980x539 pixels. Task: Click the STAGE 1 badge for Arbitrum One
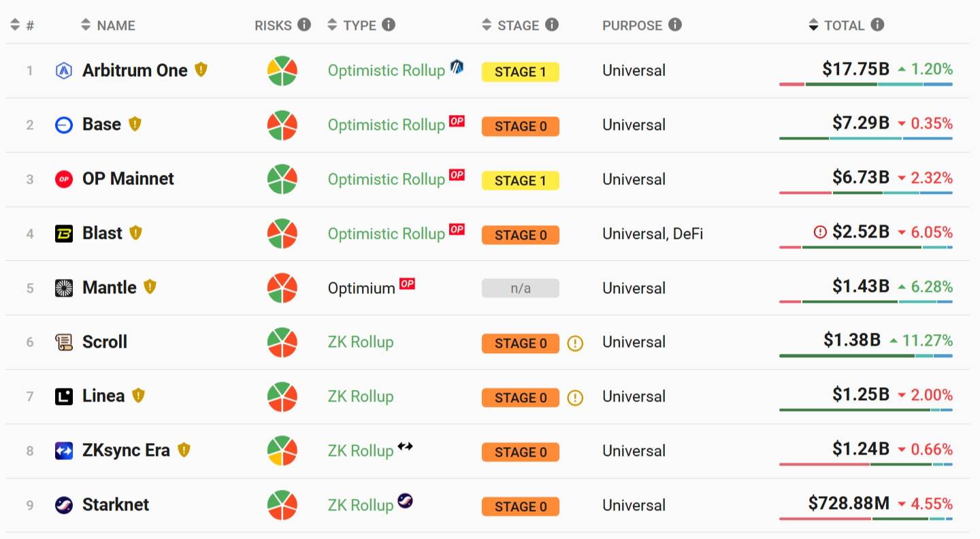pos(521,72)
